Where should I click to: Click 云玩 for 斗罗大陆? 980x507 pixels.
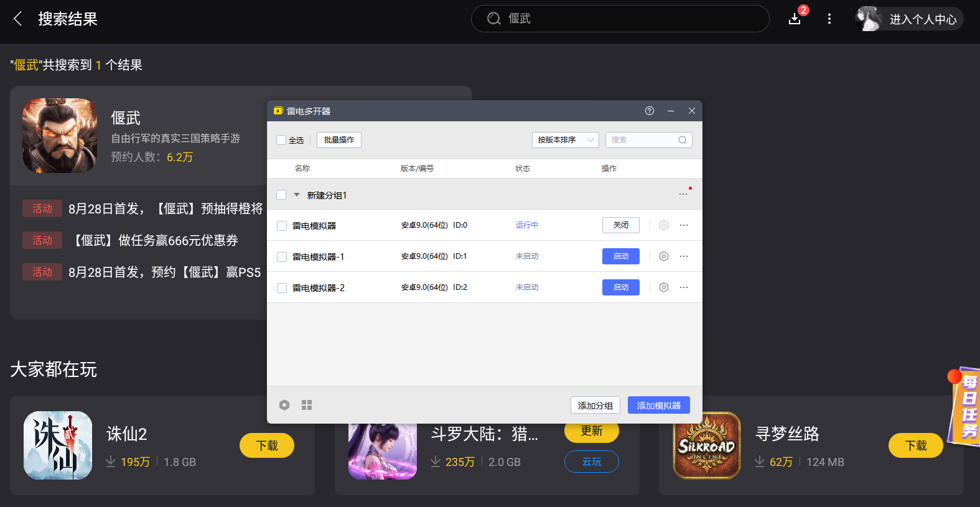click(x=592, y=462)
